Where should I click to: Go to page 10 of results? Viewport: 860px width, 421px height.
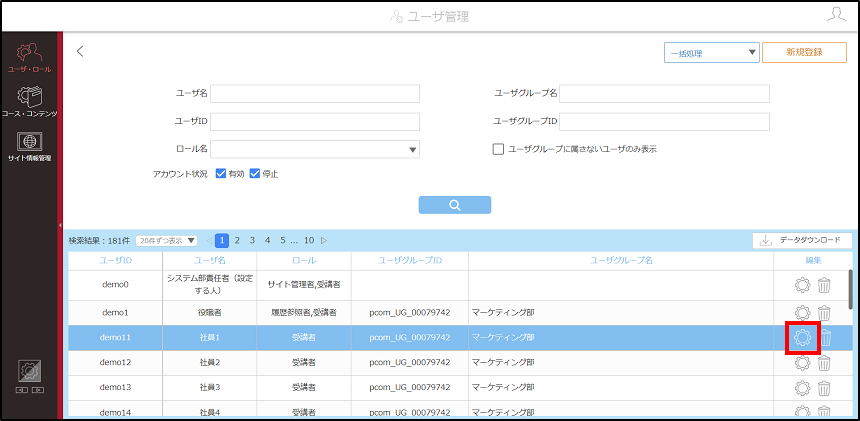309,240
